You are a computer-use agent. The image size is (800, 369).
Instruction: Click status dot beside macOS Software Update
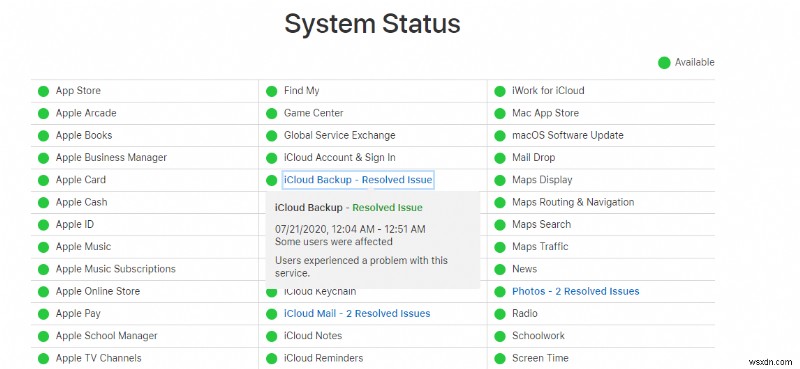[x=500, y=136]
